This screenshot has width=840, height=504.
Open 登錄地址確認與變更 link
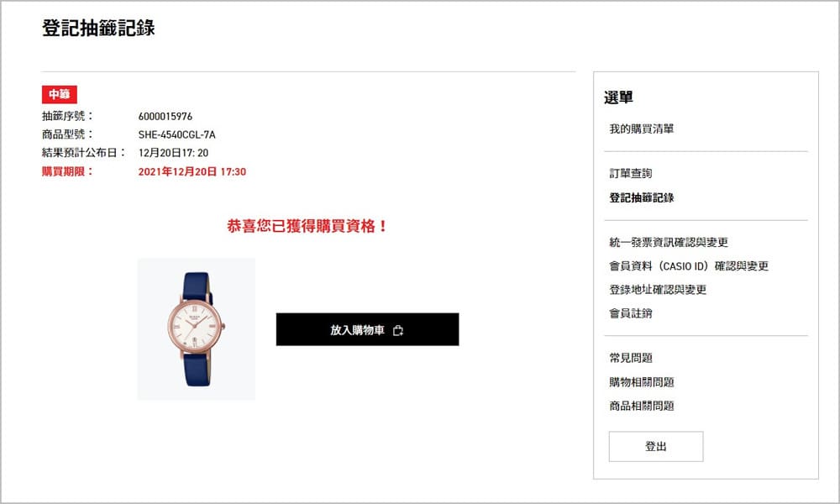coord(658,290)
